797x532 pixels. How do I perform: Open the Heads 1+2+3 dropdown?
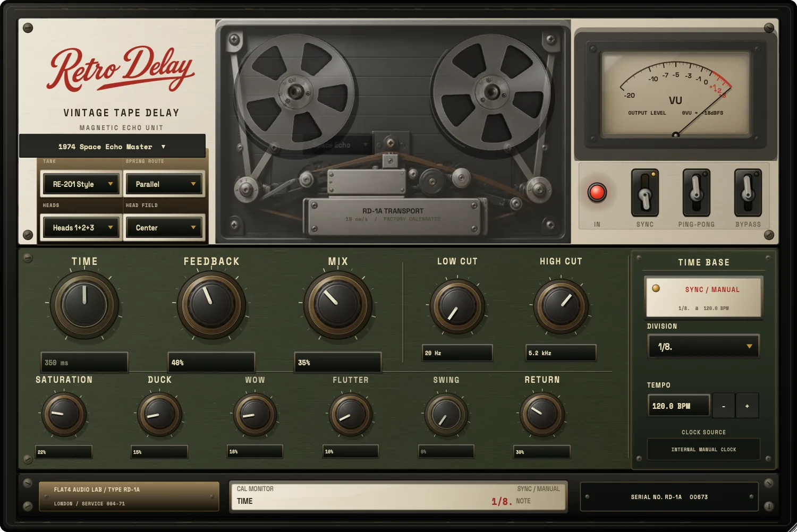[81, 227]
